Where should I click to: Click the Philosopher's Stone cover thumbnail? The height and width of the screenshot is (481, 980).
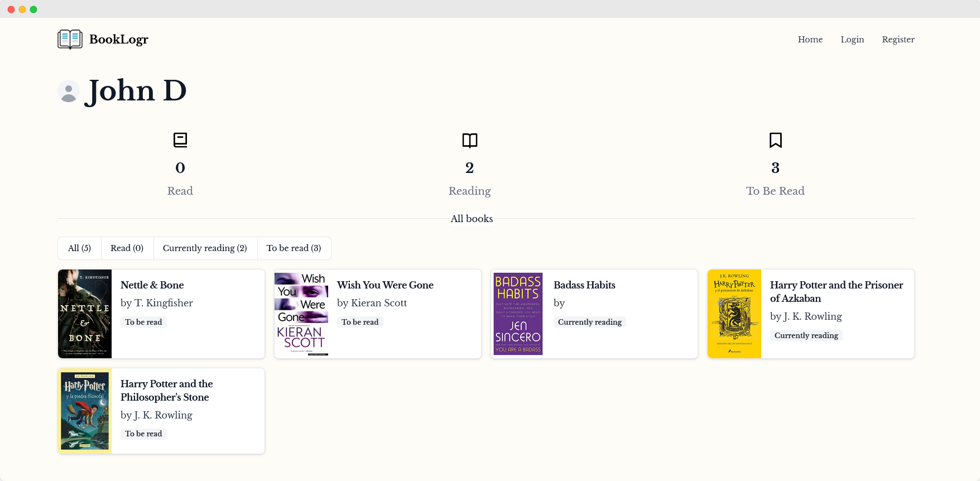click(x=85, y=411)
